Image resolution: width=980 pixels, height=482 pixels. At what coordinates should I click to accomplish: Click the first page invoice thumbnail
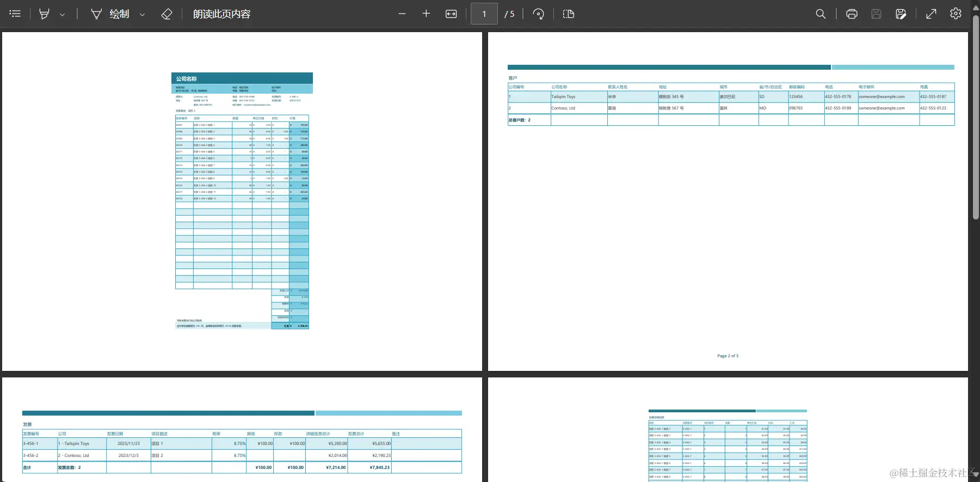(242, 201)
